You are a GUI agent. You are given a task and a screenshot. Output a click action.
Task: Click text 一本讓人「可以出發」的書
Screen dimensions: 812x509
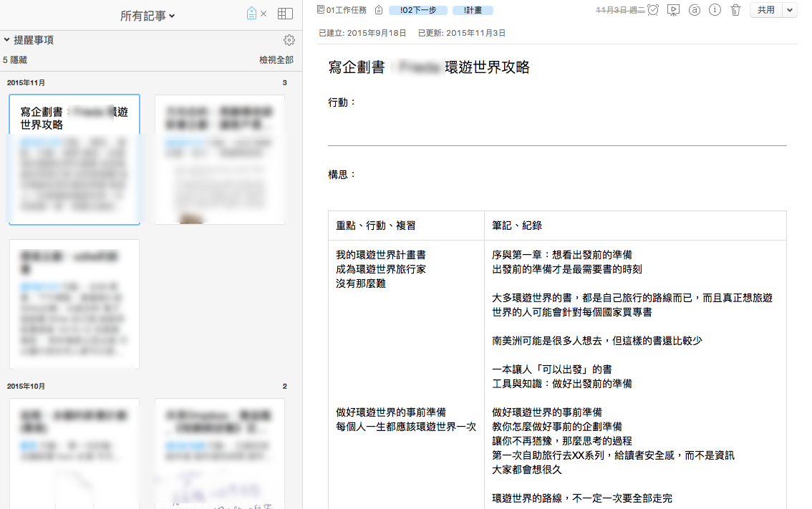(552, 369)
